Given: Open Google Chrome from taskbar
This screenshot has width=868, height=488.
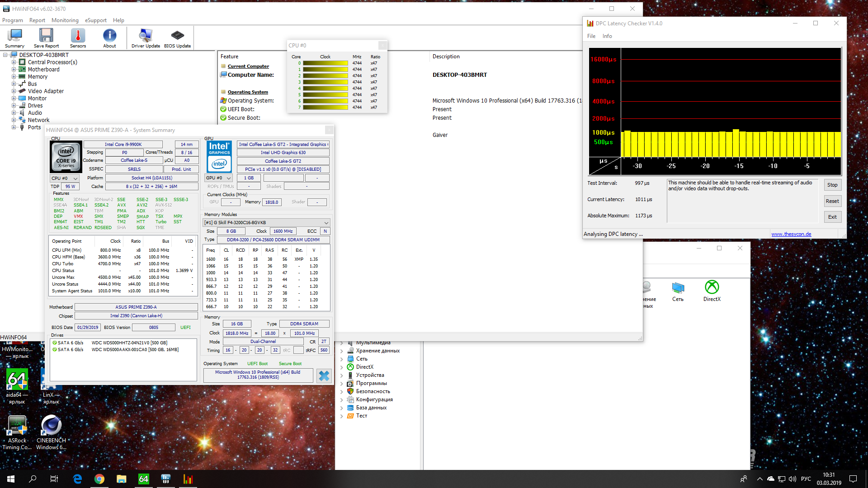Looking at the screenshot, I should 99,479.
